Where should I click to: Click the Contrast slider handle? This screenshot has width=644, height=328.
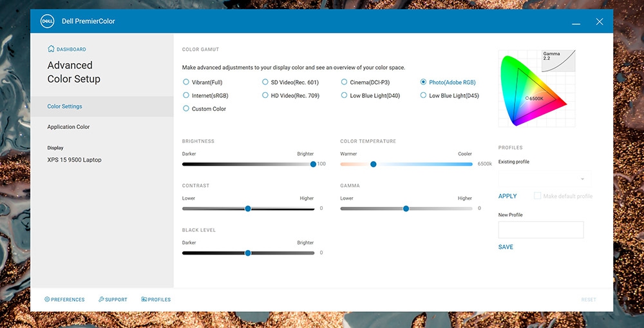tap(248, 208)
